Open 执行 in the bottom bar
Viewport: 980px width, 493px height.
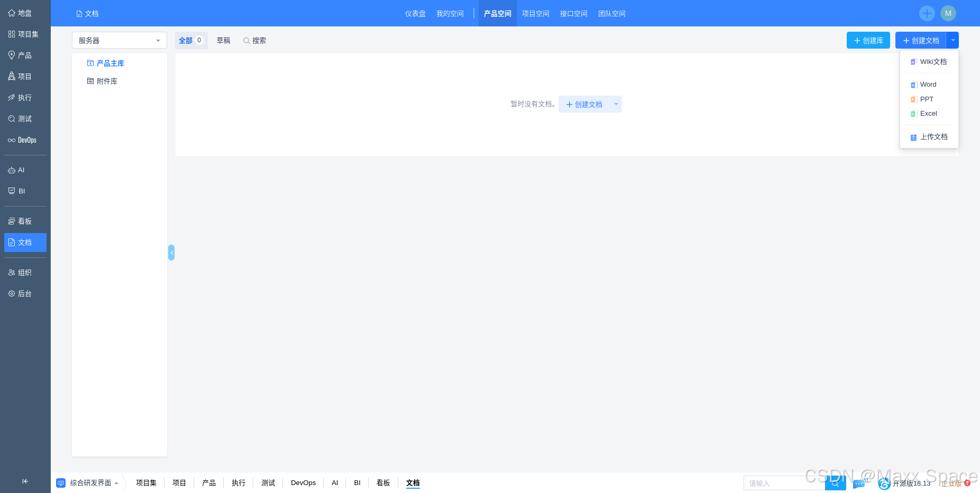(x=239, y=483)
